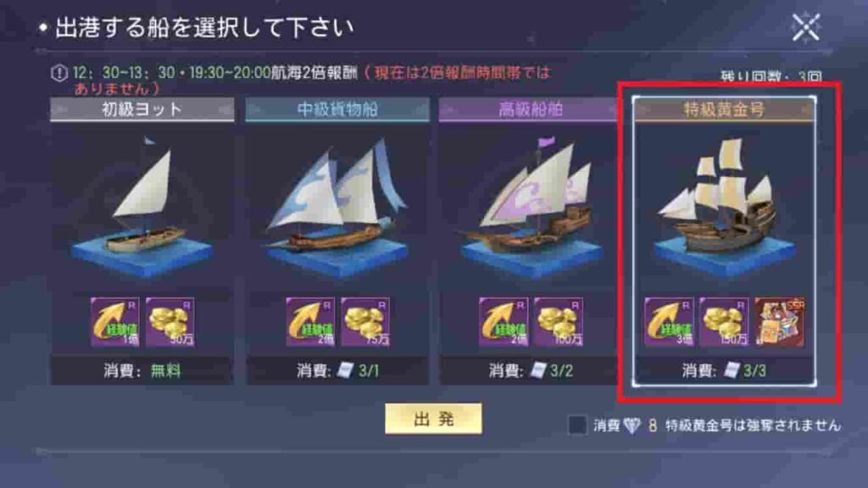This screenshot has width=868, height=488.
Task: Tap the 3倍 experience reward icon
Action: point(669,322)
